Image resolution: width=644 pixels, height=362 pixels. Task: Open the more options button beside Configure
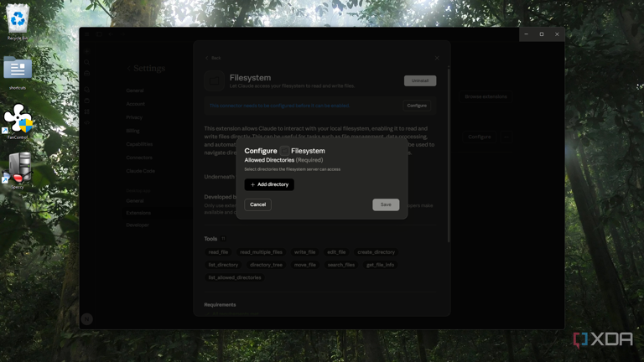506,137
